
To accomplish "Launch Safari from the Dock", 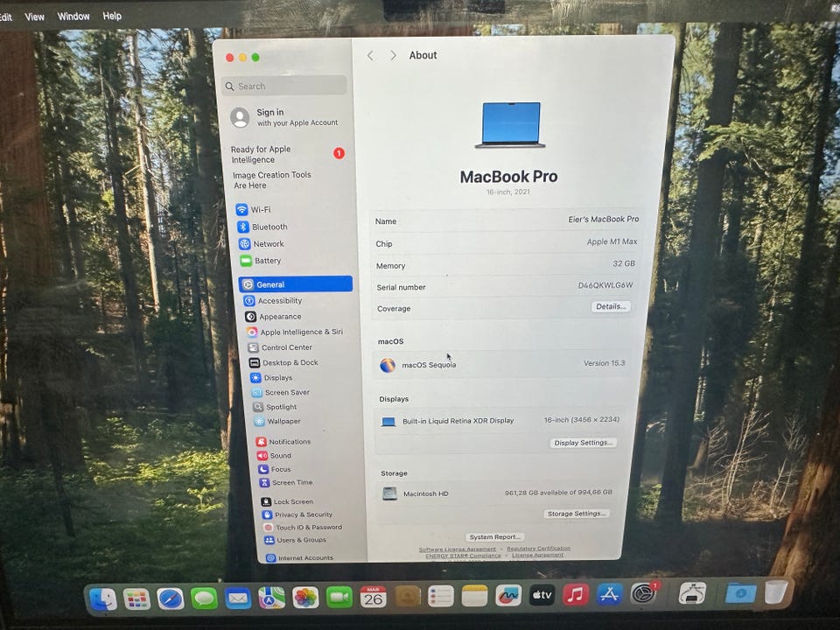I will coord(171,598).
